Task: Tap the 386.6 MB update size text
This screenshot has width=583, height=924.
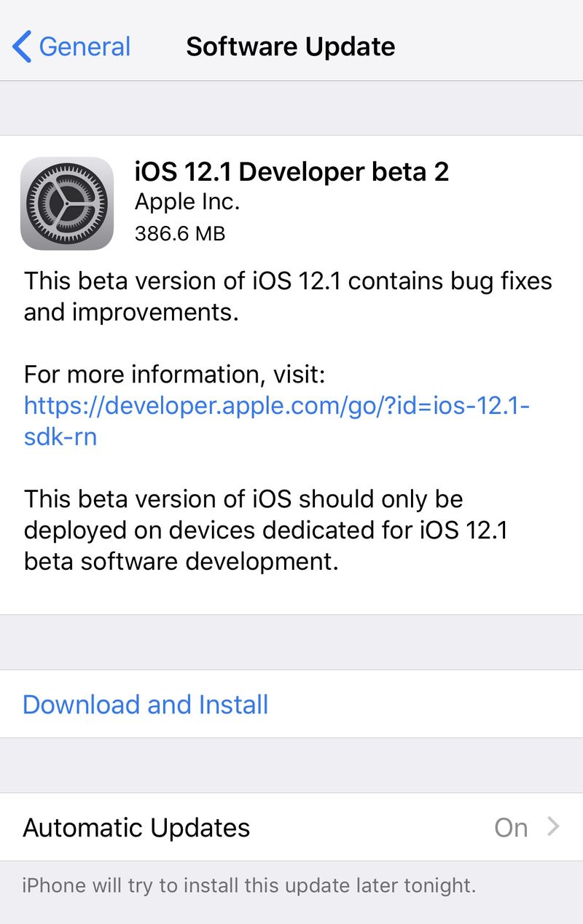Action: pos(180,233)
